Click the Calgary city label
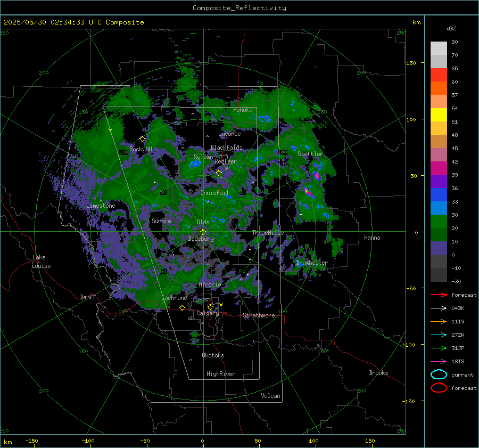 point(208,313)
